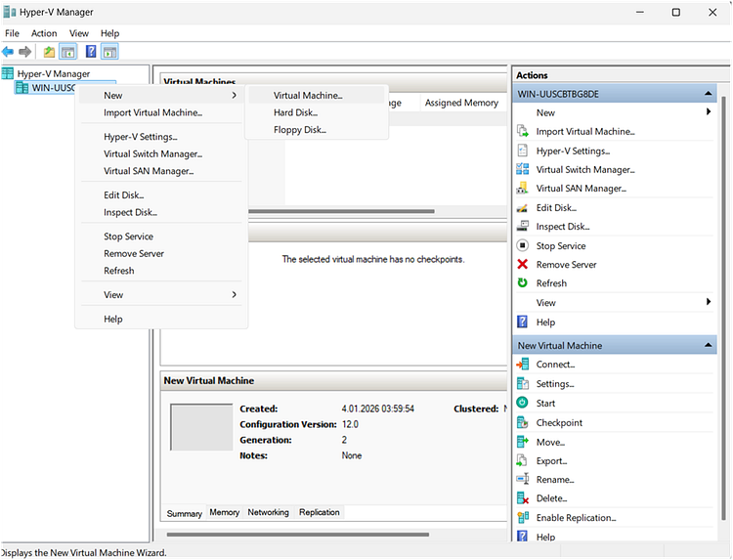Click the Virtual SAN Manager icon in Actions
Image resolution: width=733 pixels, height=560 pixels.
point(522,188)
